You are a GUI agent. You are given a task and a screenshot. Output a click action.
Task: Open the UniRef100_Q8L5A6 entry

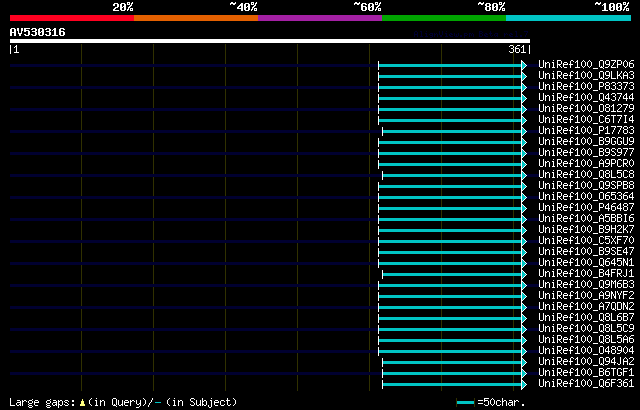point(586,340)
